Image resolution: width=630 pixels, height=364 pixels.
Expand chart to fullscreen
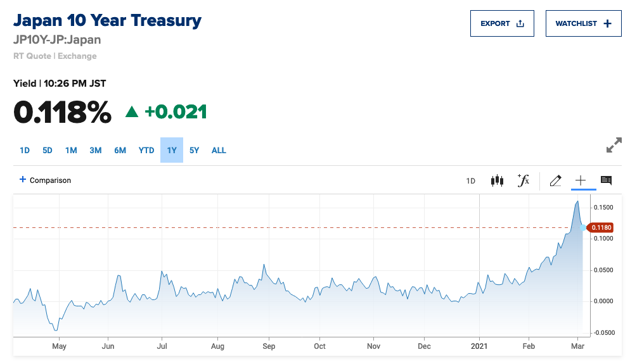[x=614, y=146]
